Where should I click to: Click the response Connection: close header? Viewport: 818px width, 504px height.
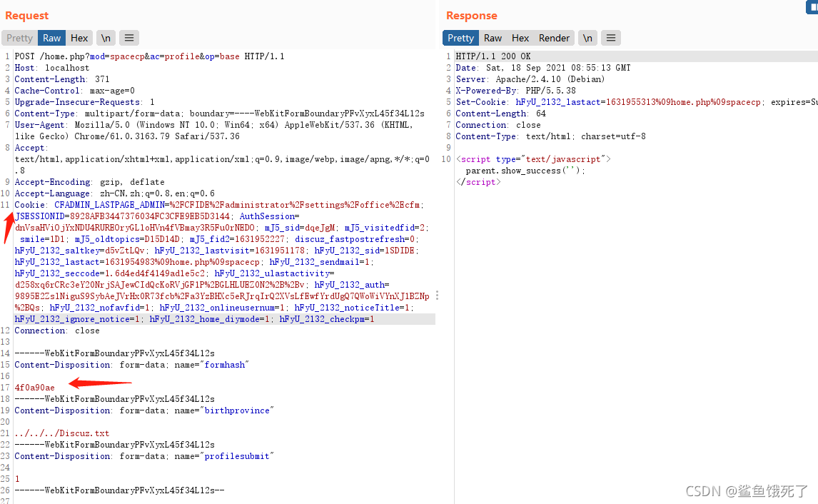tap(498, 125)
